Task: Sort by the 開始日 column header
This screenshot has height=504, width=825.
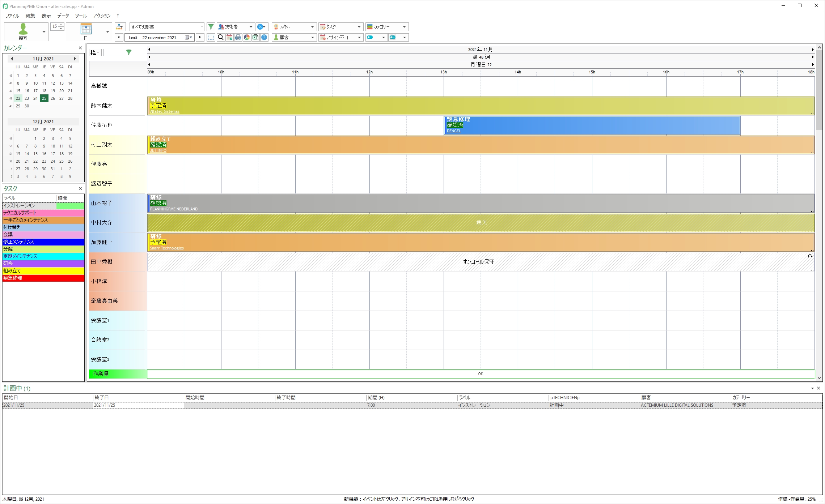Action: (x=48, y=397)
